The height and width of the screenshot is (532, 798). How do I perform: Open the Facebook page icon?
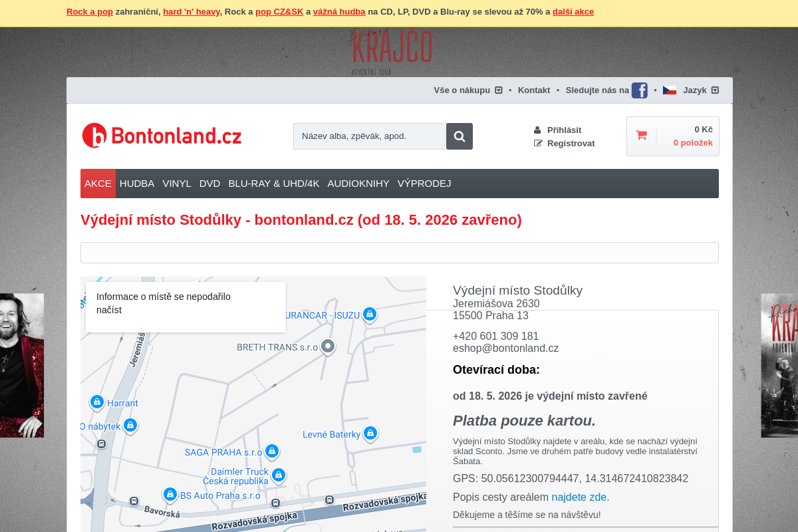[x=639, y=90]
